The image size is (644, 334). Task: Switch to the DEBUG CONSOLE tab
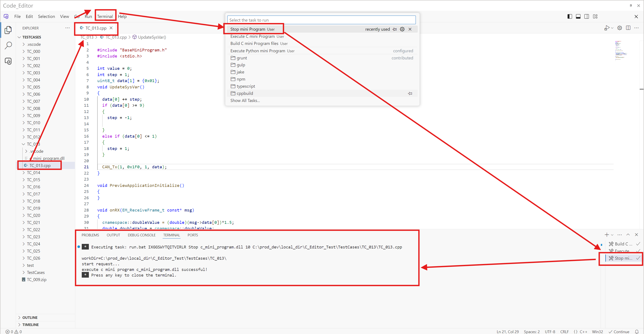(x=141, y=235)
